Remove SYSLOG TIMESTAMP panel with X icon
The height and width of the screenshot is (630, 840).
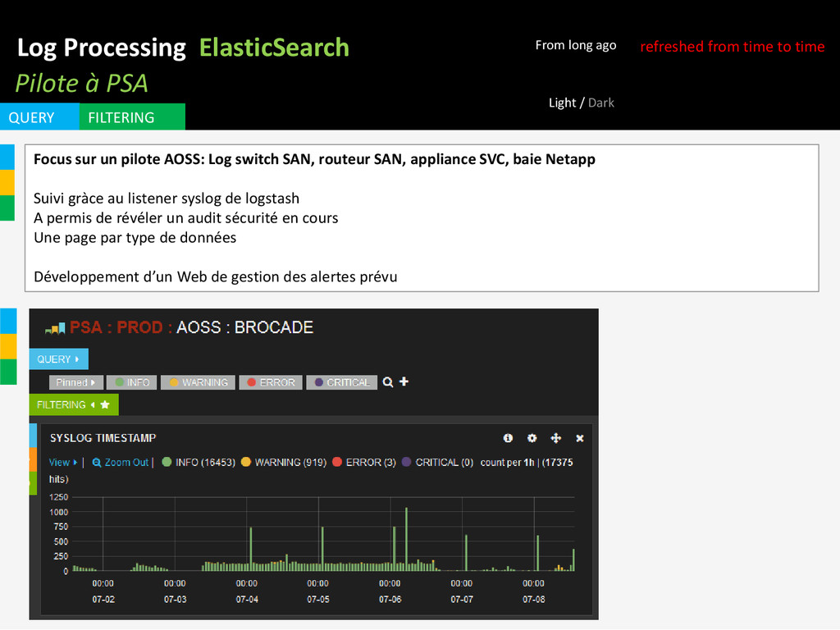click(580, 439)
